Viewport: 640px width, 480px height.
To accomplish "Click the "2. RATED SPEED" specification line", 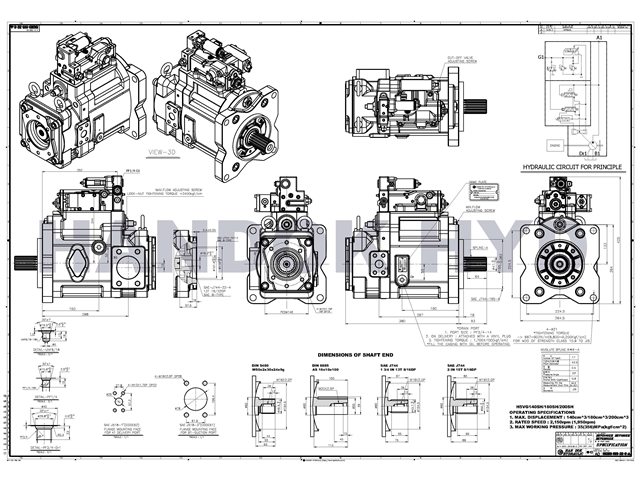I will click(552, 422).
